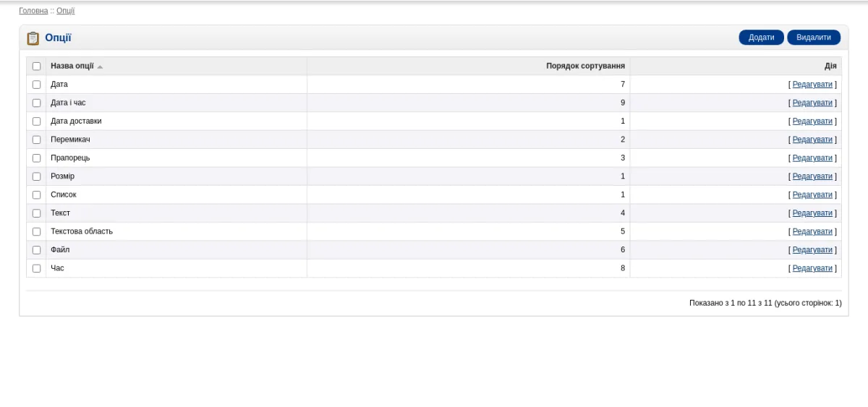Toggle the select-all checkbox in table header

(x=37, y=66)
